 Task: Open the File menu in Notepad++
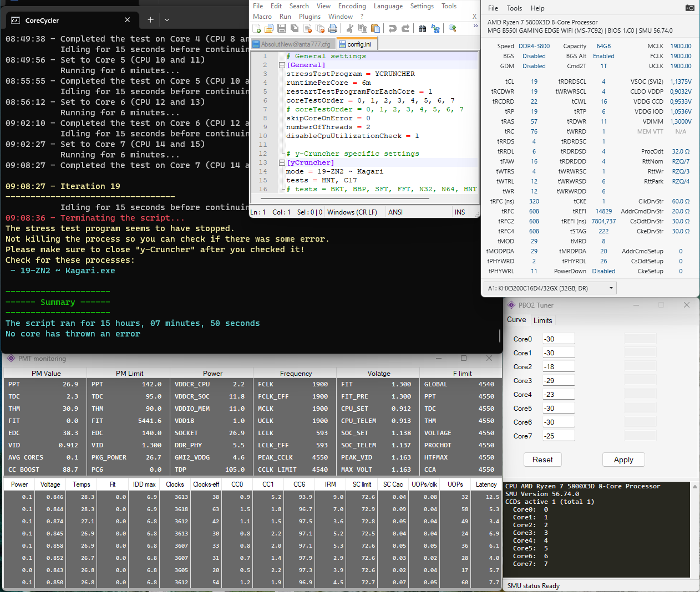258,6
